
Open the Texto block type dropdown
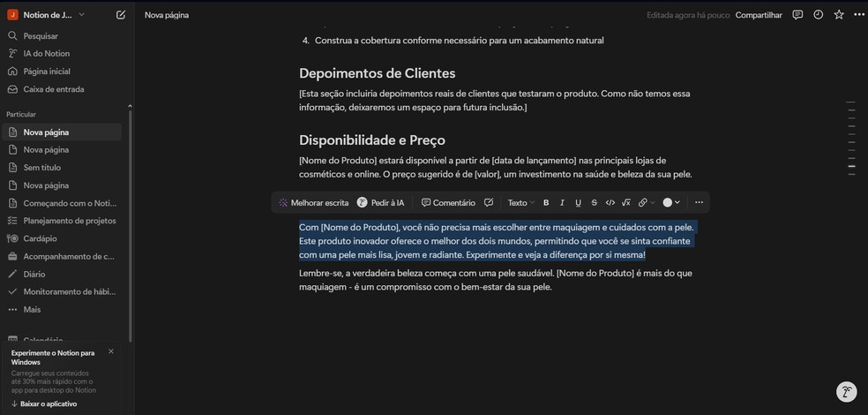(x=521, y=203)
